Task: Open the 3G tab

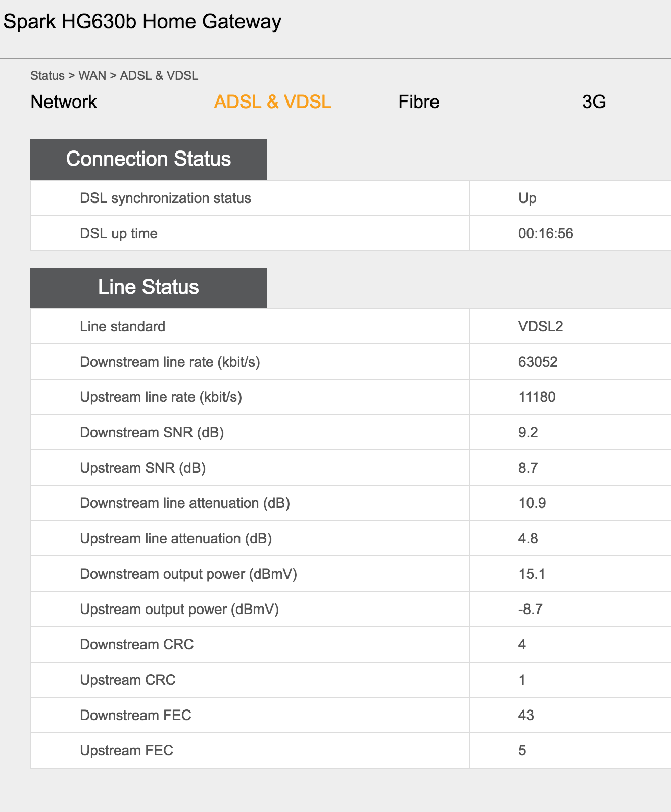Action: coord(594,102)
